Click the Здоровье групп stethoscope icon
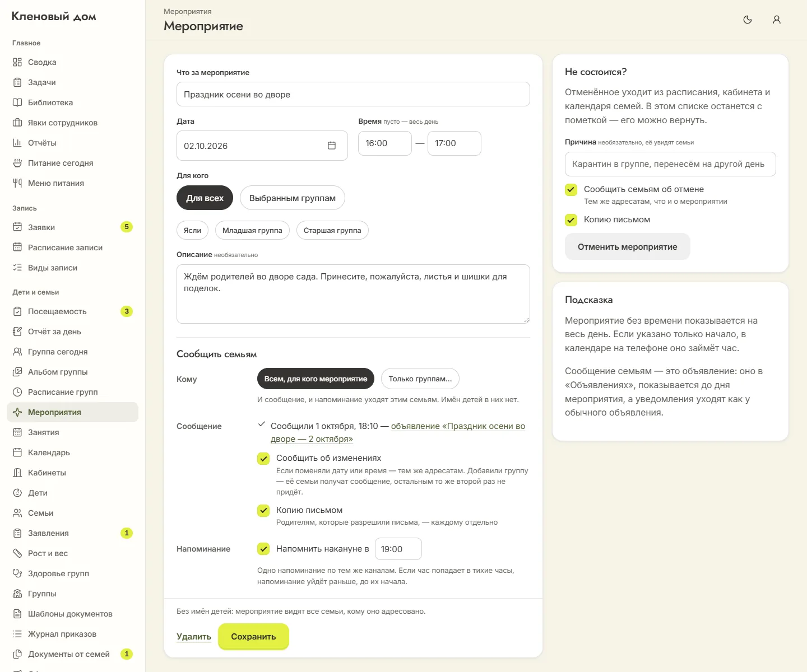 coord(17,573)
